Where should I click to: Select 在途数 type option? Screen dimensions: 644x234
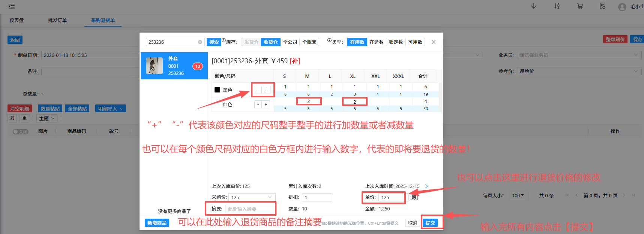(x=377, y=42)
